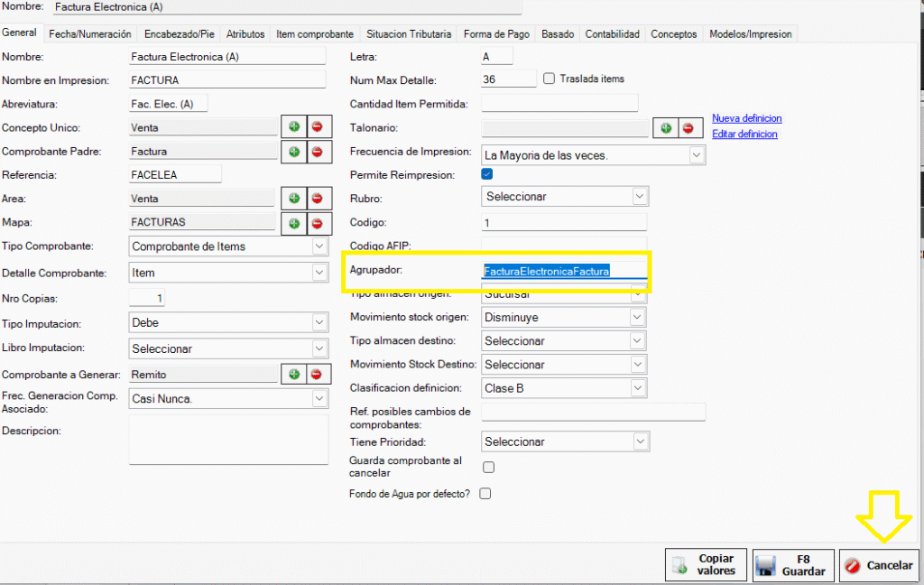924x585 pixels.
Task: Click red minus icon next to Comprobante Padre
Action: click(x=317, y=152)
